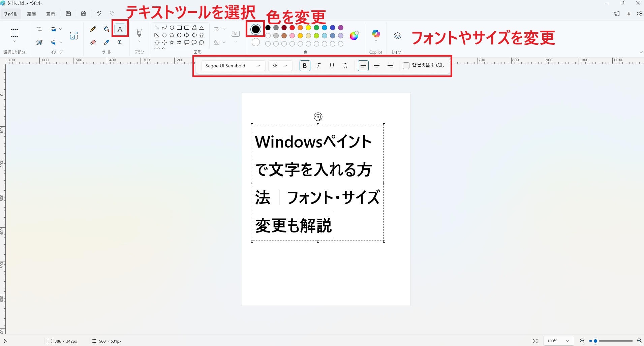644x346 pixels.
Task: Toggle Strikethrough text formatting
Action: click(345, 66)
